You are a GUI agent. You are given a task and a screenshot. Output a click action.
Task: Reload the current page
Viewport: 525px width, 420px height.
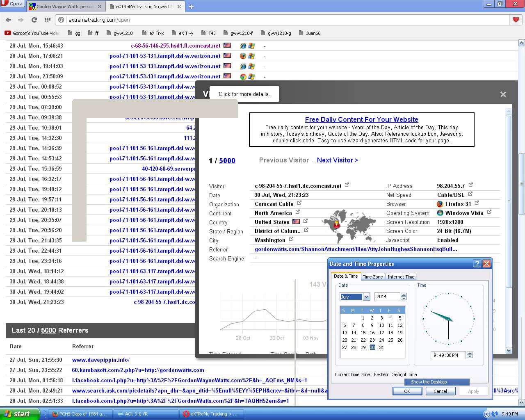coord(34,20)
